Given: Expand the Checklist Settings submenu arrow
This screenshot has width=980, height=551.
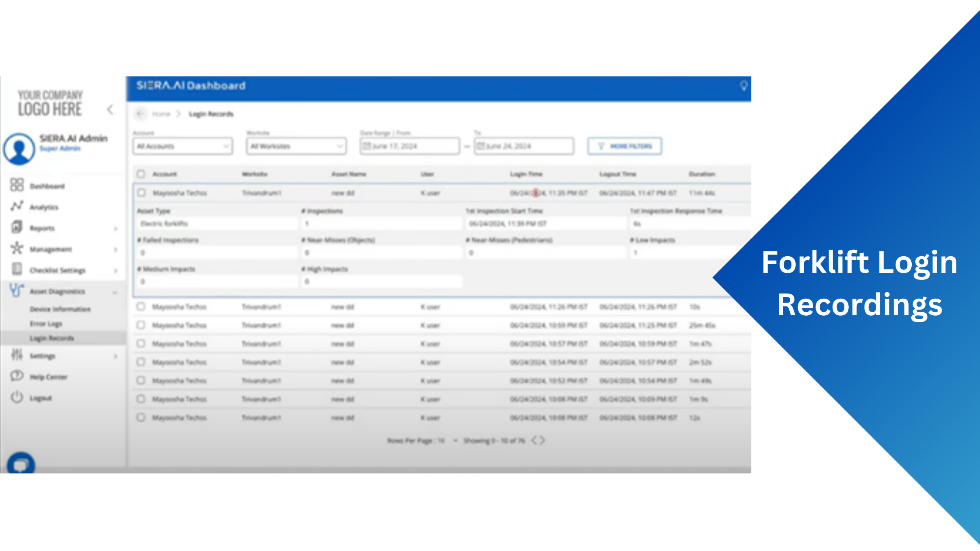Looking at the screenshot, I should (x=115, y=271).
